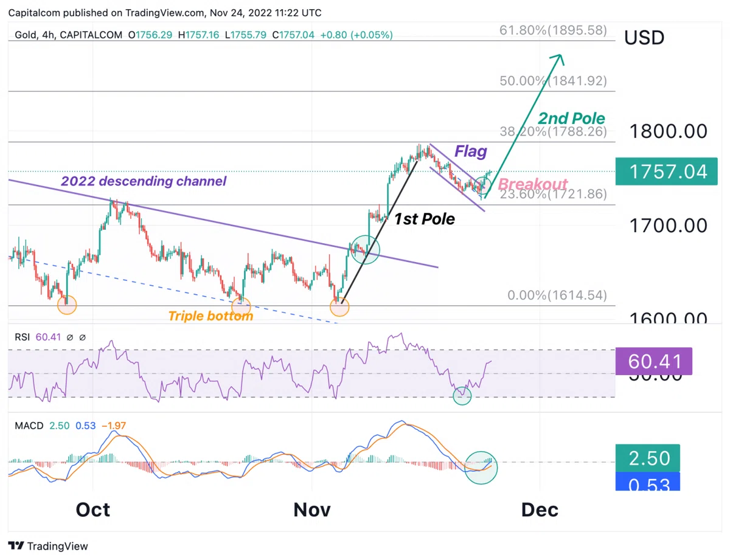
Task: Click the first RSI settings symbol next to 60.41
Action: [x=71, y=337]
